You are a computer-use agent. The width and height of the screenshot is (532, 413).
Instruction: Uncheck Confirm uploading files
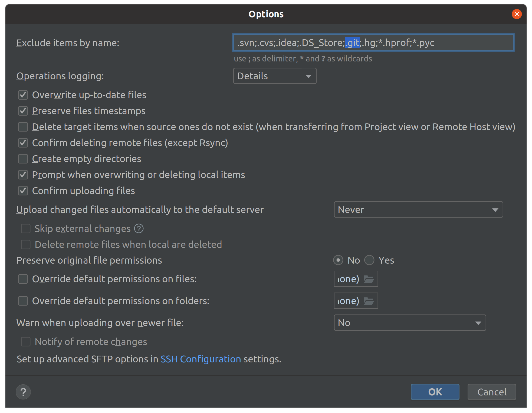click(x=23, y=191)
